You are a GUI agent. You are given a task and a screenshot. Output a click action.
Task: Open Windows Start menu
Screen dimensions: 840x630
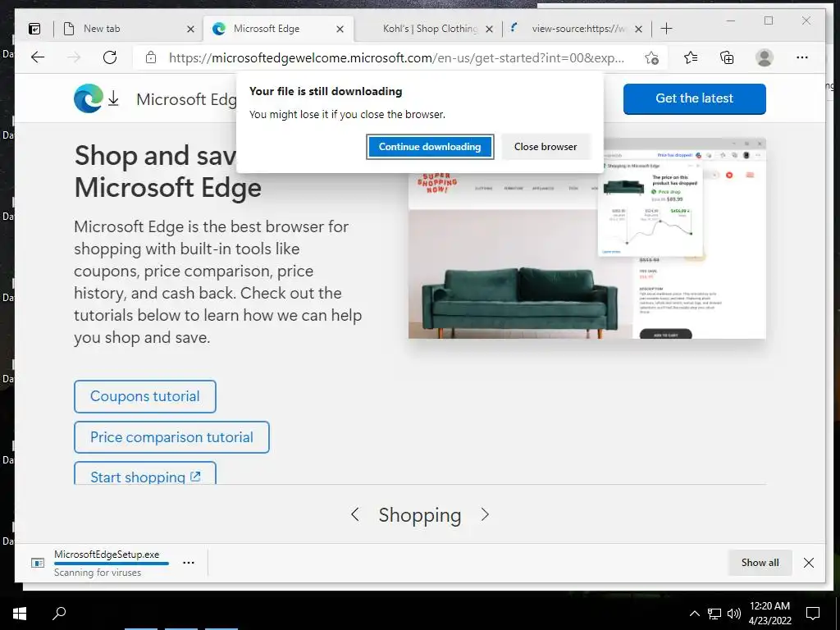click(x=20, y=614)
